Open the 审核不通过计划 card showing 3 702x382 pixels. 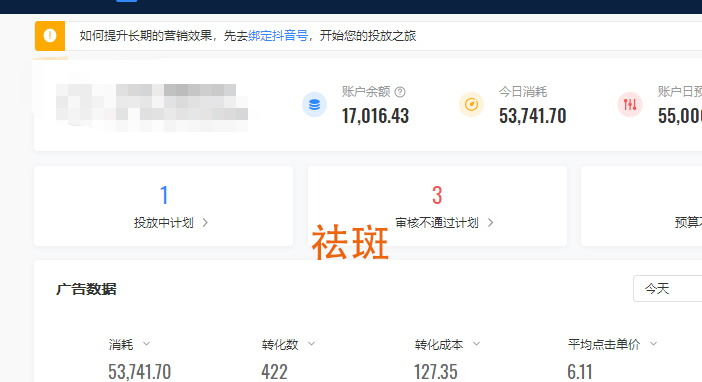click(x=437, y=206)
